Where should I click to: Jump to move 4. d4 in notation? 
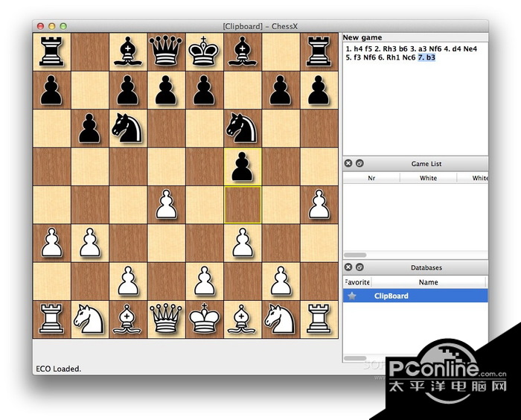click(x=453, y=49)
